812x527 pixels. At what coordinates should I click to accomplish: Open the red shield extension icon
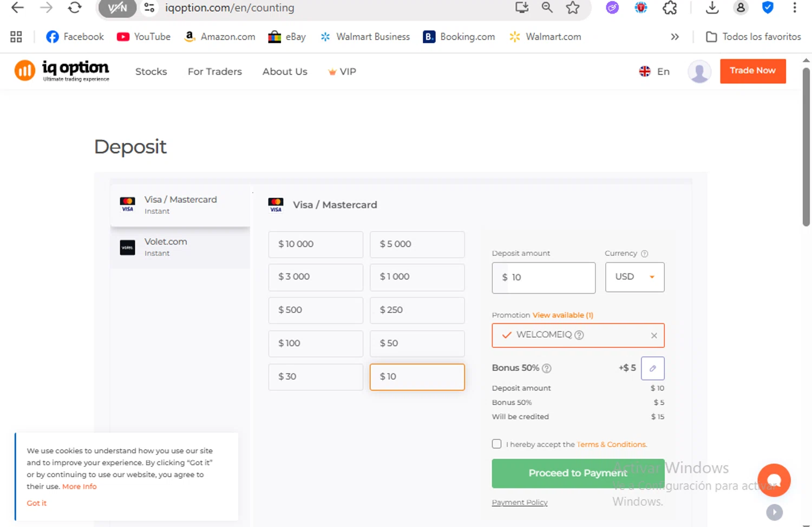[x=641, y=8]
